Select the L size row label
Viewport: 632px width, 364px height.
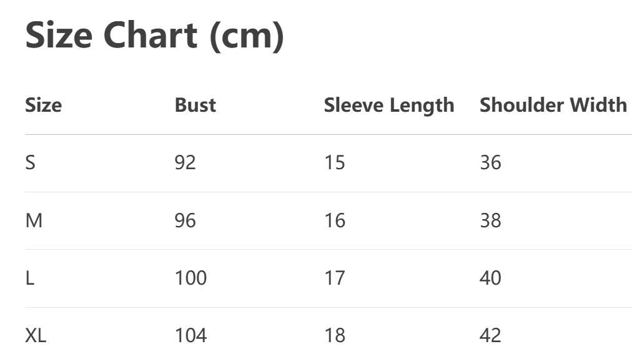(x=29, y=278)
